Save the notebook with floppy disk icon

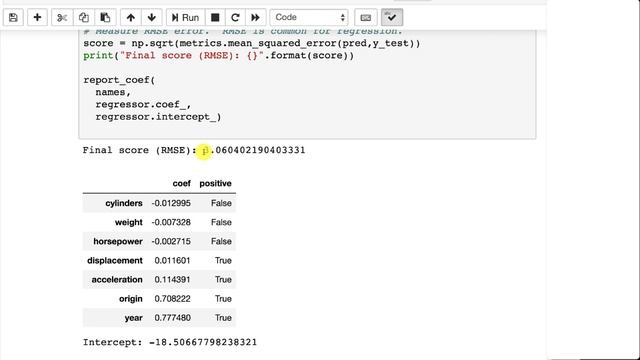(13, 18)
